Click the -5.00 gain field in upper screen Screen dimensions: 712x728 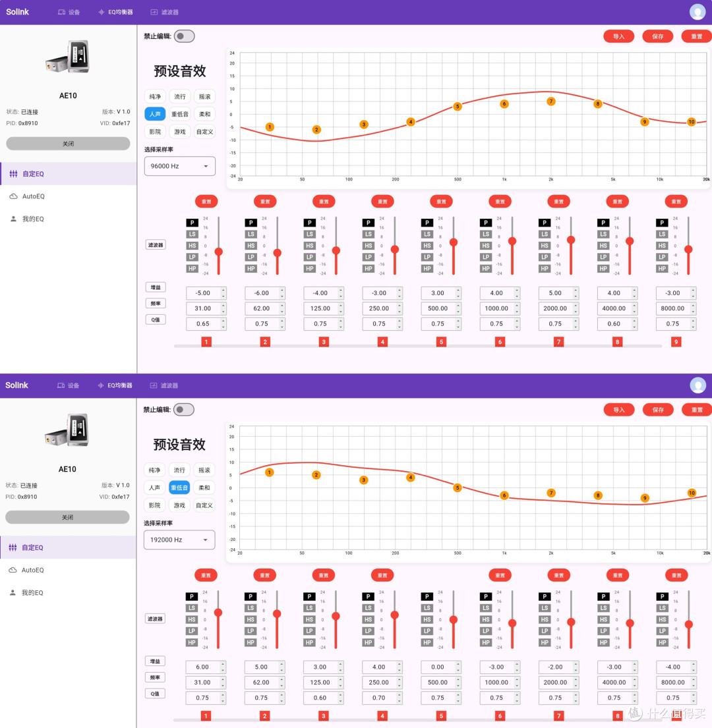click(x=206, y=293)
